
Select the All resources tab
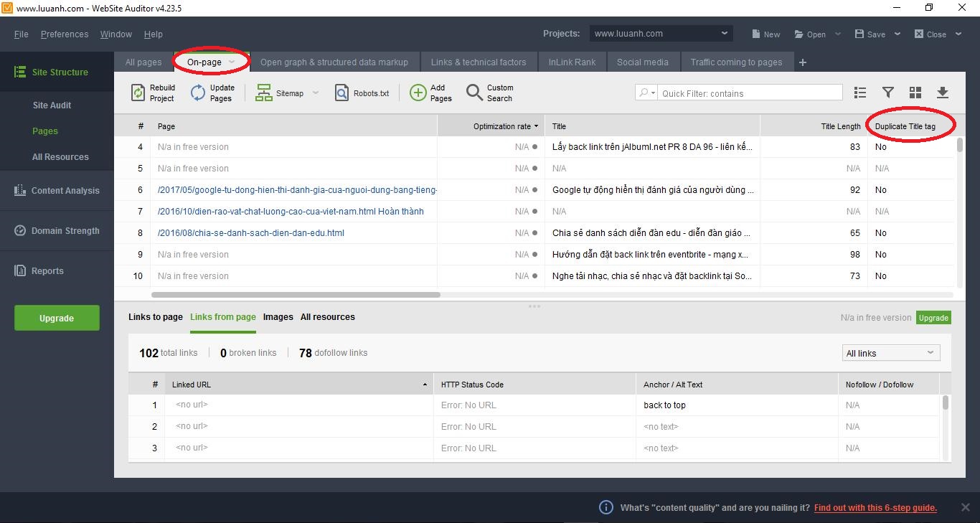[x=328, y=317]
